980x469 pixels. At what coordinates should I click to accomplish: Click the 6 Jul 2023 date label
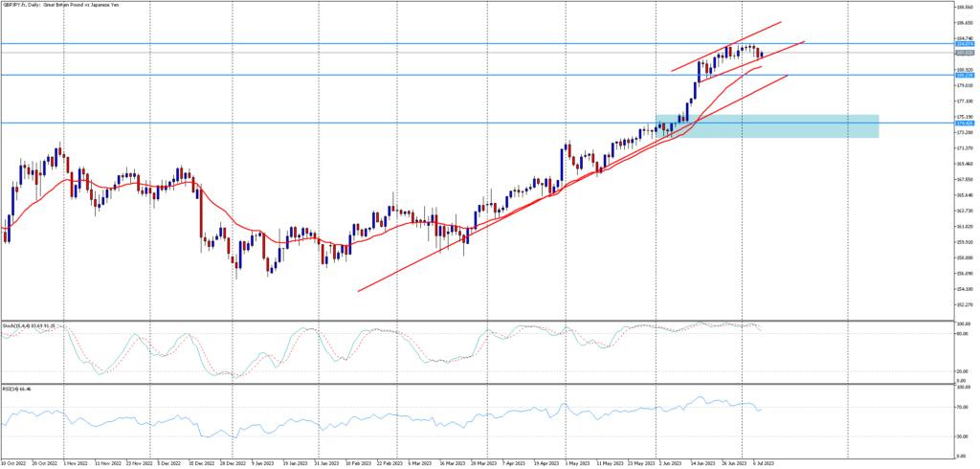click(761, 463)
